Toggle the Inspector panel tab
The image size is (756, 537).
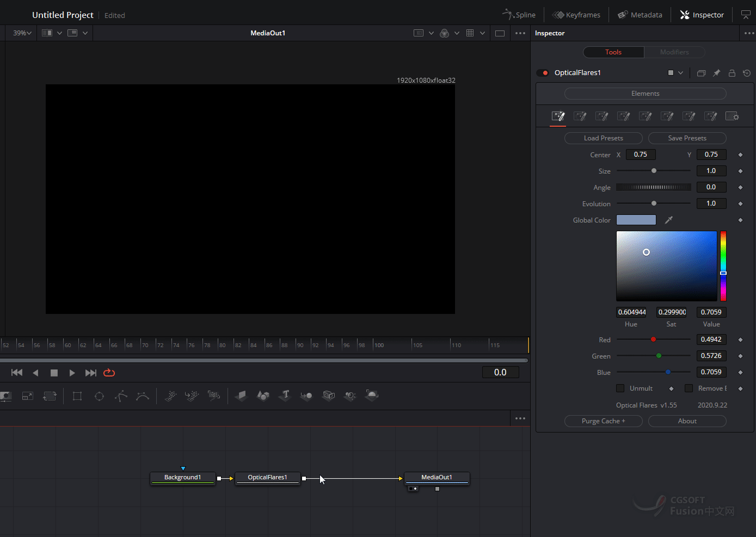[702, 15]
